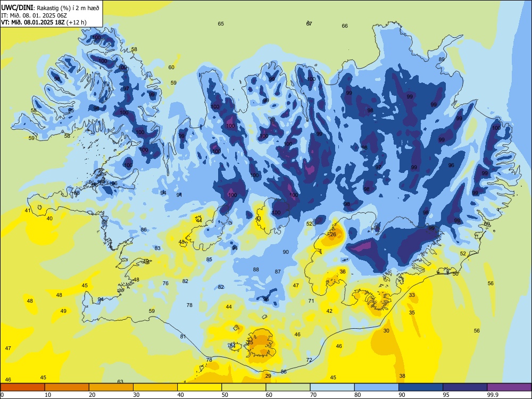Pick the navy 95–99.9 legend swatch
Viewport: 532px width, 399px height.
pos(465,387)
